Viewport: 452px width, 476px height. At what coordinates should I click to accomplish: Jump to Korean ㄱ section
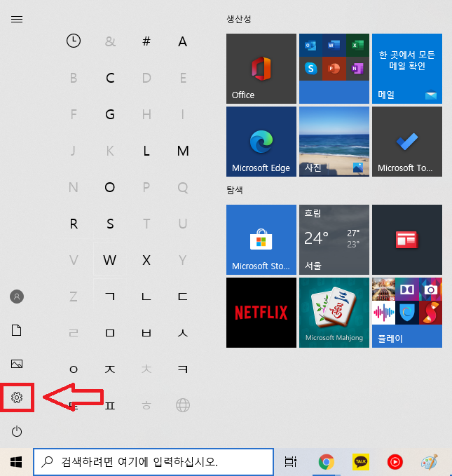[110, 297]
